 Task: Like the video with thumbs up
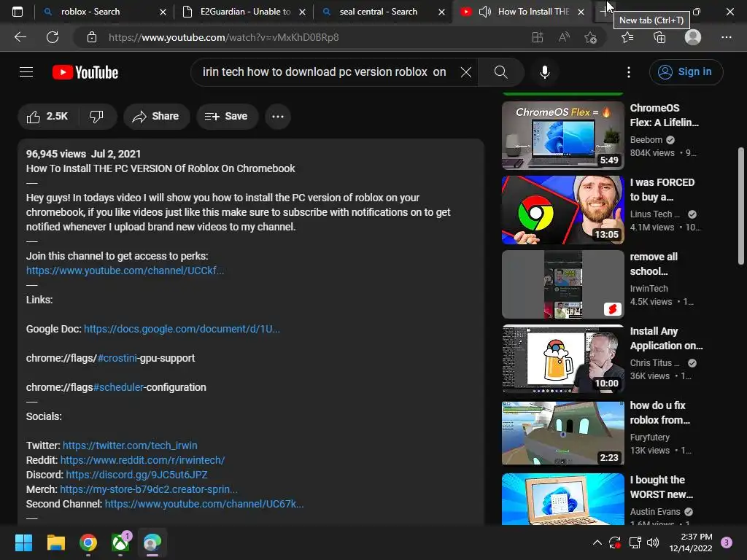[x=47, y=116]
